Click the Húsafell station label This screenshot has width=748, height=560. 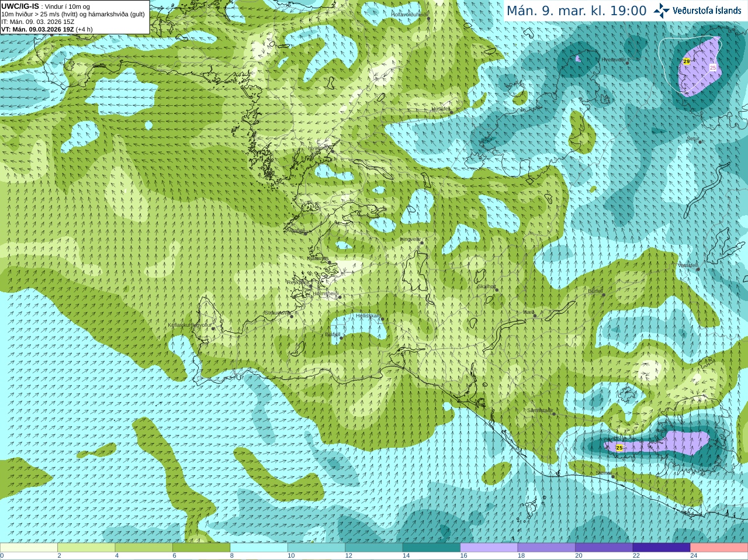[x=441, y=109]
